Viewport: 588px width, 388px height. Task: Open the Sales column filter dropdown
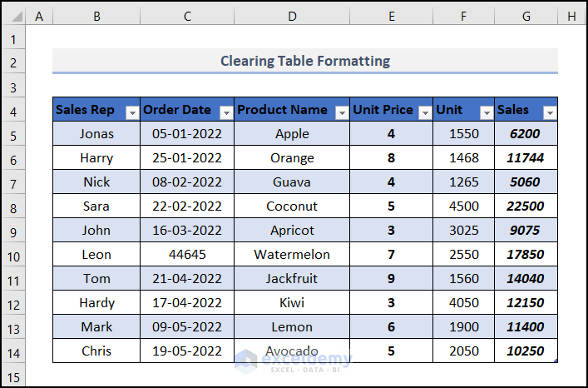coord(549,112)
